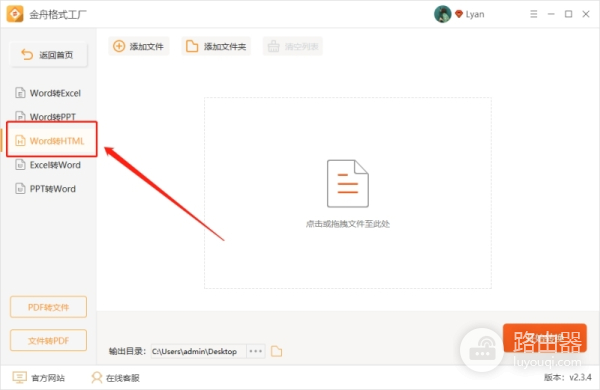
Task: Click the 金舟格式工厂 app logo
Action: tap(15, 14)
